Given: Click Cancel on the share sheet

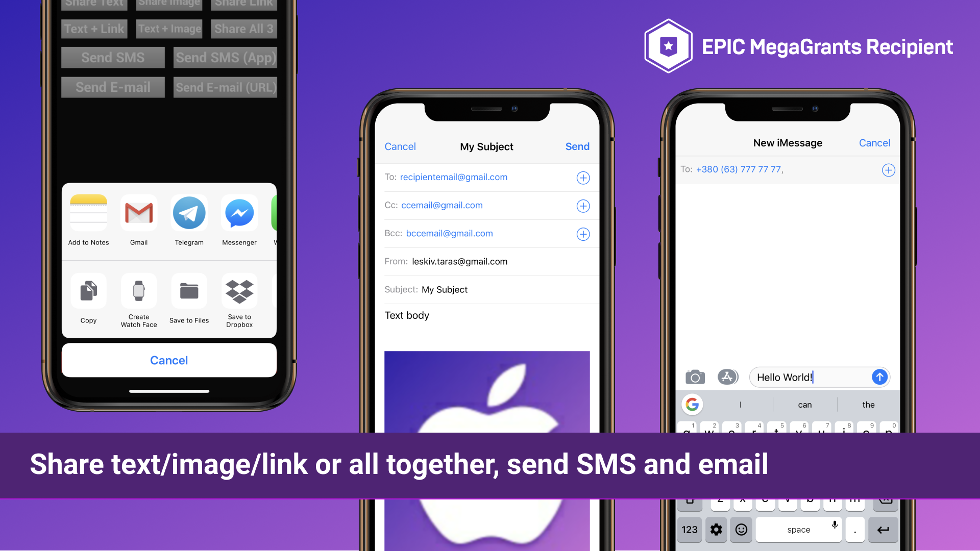Looking at the screenshot, I should (169, 359).
